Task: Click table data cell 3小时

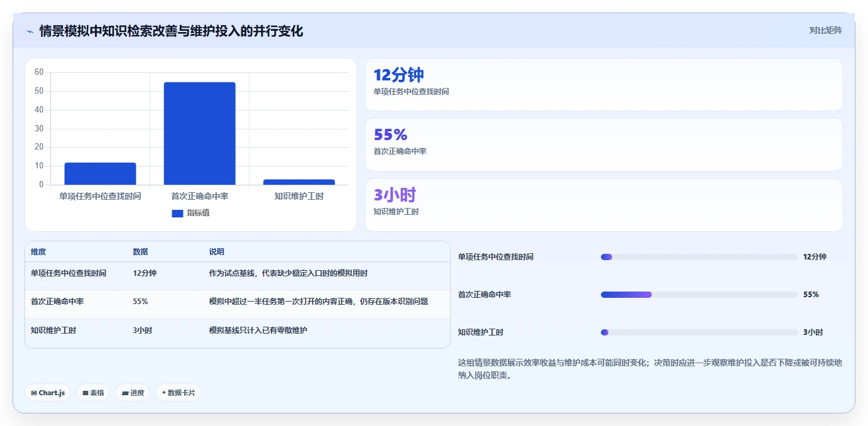Action: pos(143,330)
